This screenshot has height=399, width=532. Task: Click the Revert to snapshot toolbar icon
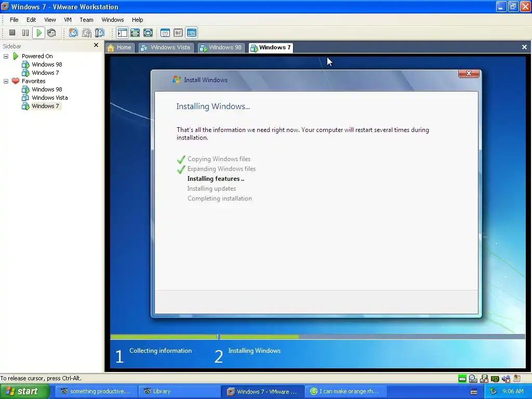(x=87, y=33)
